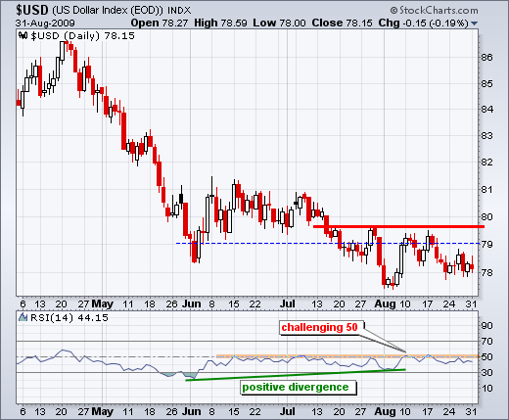Image resolution: width=509 pixels, height=420 pixels.
Task: Click the RSI(14) 44.15 legend
Action: [x=69, y=317]
